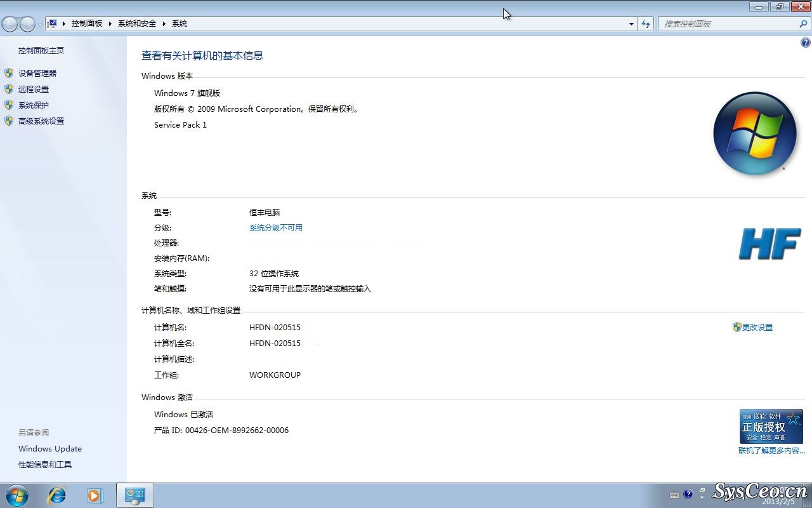Click Windows 7 旗舰版 edition text
This screenshot has height=508, width=812.
(187, 93)
